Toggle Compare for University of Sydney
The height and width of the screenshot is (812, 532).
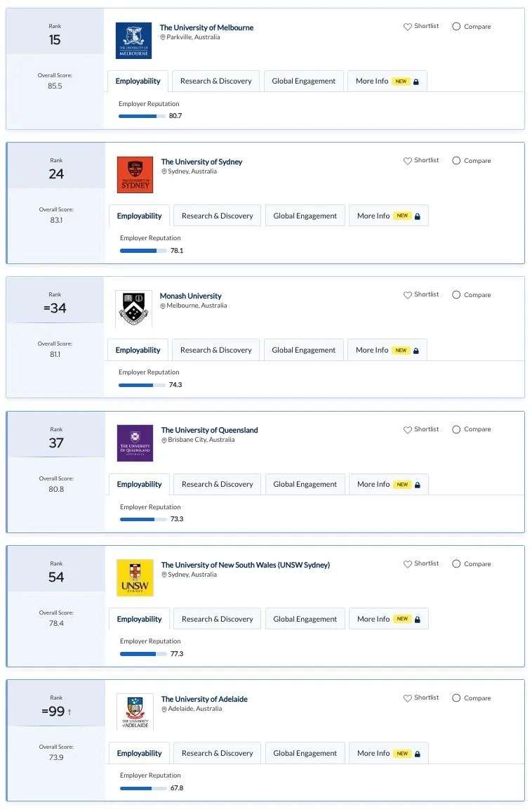coord(456,161)
